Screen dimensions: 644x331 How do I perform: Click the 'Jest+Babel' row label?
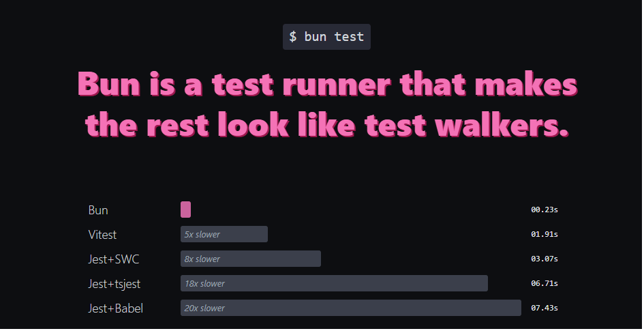[x=115, y=308]
